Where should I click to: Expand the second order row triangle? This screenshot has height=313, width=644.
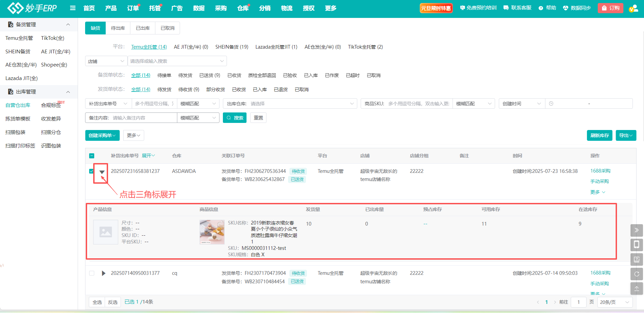[x=103, y=273]
